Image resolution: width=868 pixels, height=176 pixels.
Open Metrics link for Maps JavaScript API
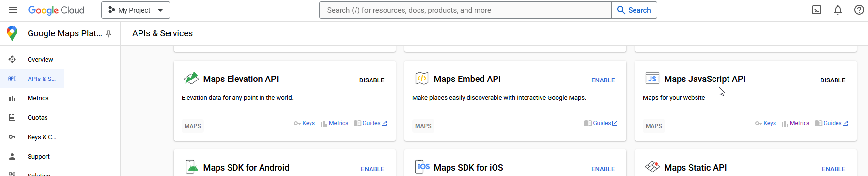pos(800,123)
